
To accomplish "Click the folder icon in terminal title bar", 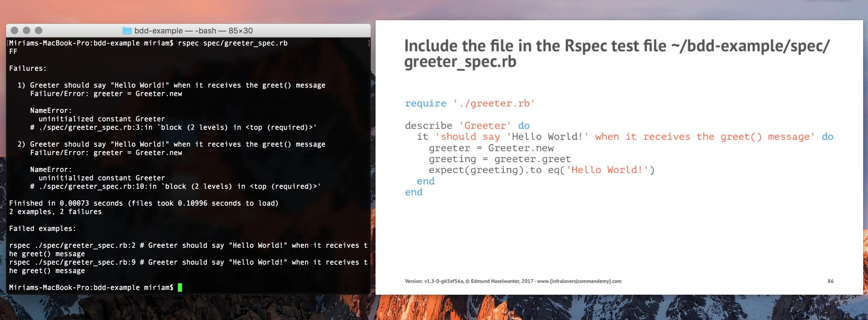I will 127,31.
